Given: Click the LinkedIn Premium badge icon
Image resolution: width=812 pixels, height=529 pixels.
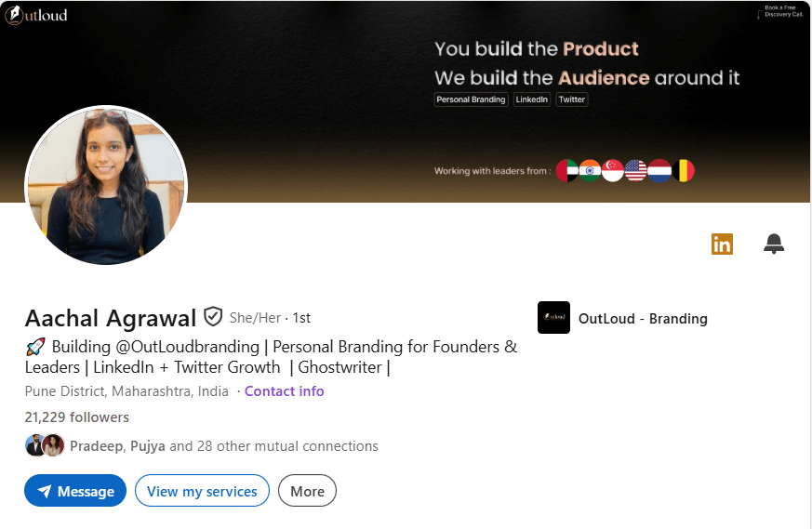Looking at the screenshot, I should pos(722,244).
